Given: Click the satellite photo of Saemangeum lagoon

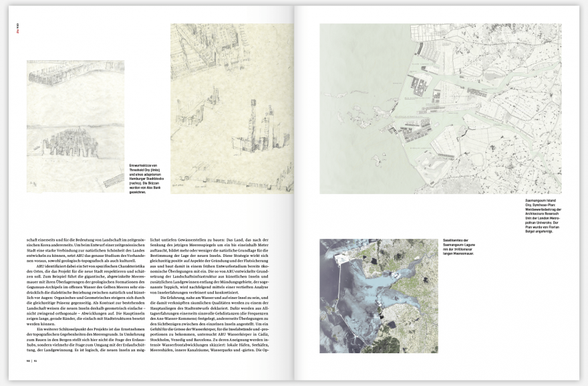Looking at the screenshot, I should click(379, 296).
